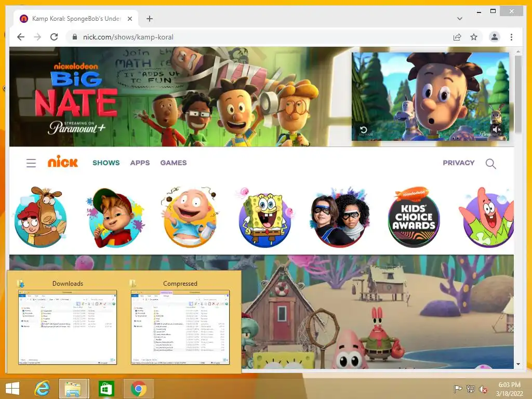Reload the nick.com page

point(54,37)
